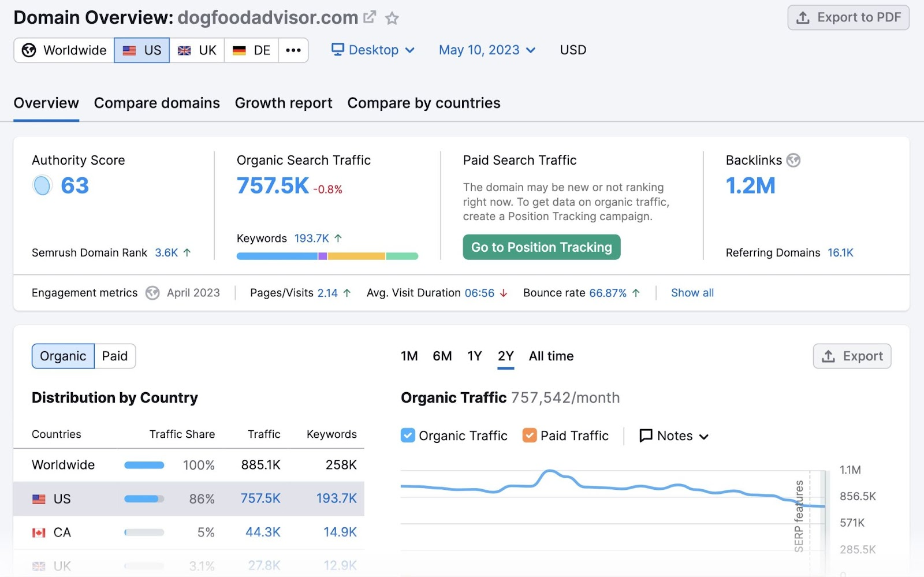This screenshot has width=924, height=577.
Task: Click the up arrow beside Bounce rate
Action: (x=636, y=293)
